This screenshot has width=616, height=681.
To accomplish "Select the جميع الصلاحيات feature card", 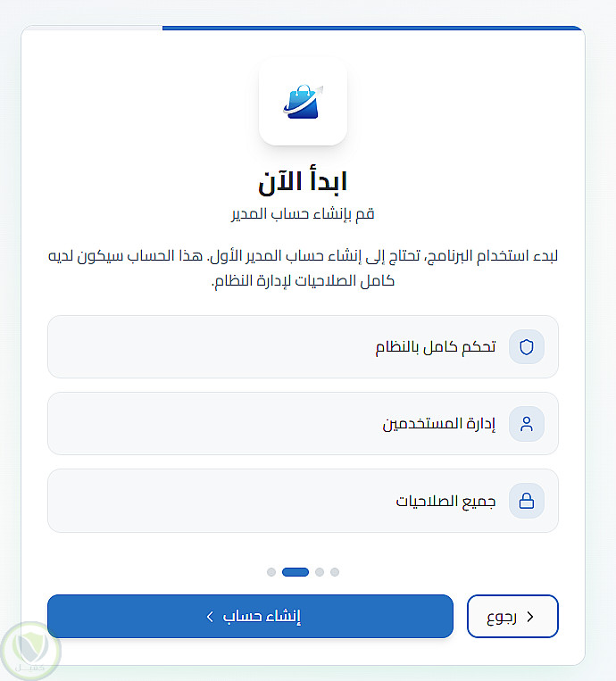I will (303, 501).
